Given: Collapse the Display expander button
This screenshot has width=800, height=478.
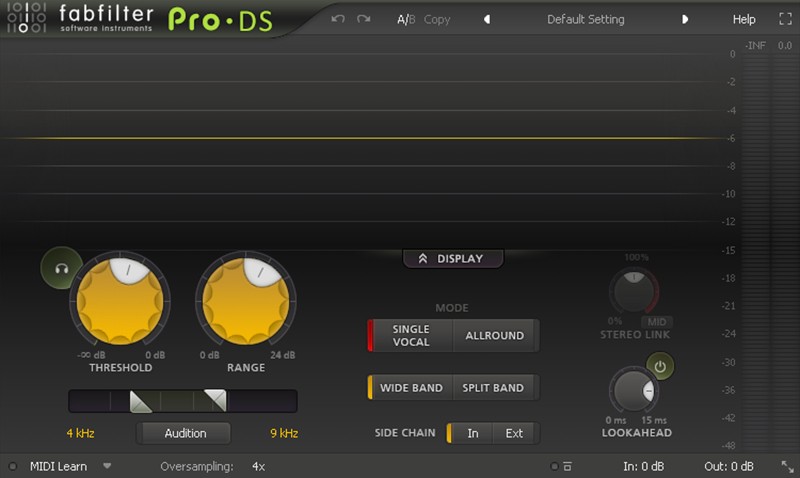Looking at the screenshot, I should [453, 259].
